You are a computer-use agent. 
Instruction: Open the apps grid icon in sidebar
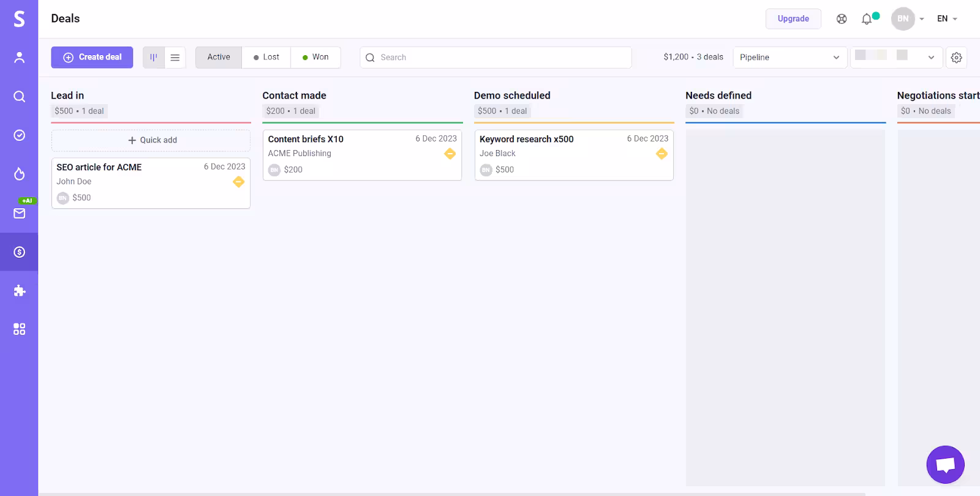point(19,329)
